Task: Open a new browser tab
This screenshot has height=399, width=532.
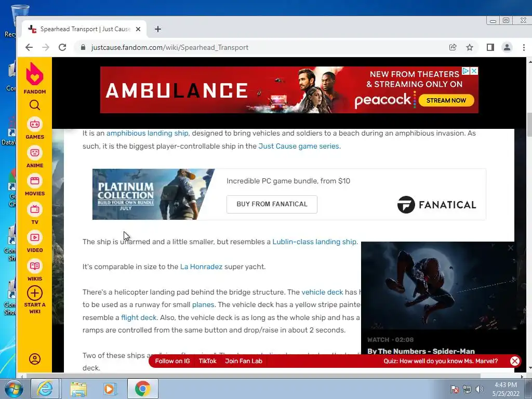Action: pos(158,29)
